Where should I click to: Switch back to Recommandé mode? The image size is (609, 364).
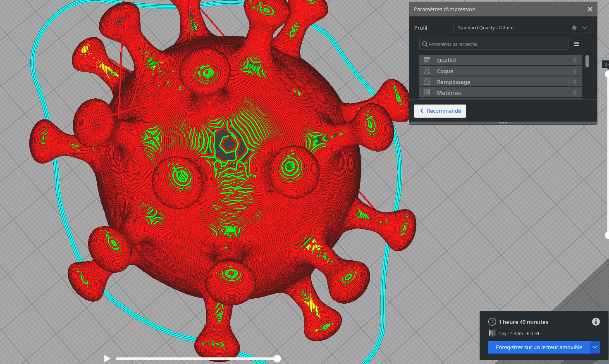pyautogui.click(x=440, y=111)
